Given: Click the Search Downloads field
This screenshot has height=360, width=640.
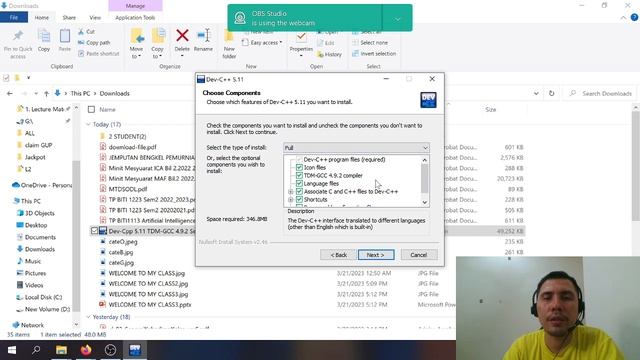Looking at the screenshot, I should click(x=602, y=93).
